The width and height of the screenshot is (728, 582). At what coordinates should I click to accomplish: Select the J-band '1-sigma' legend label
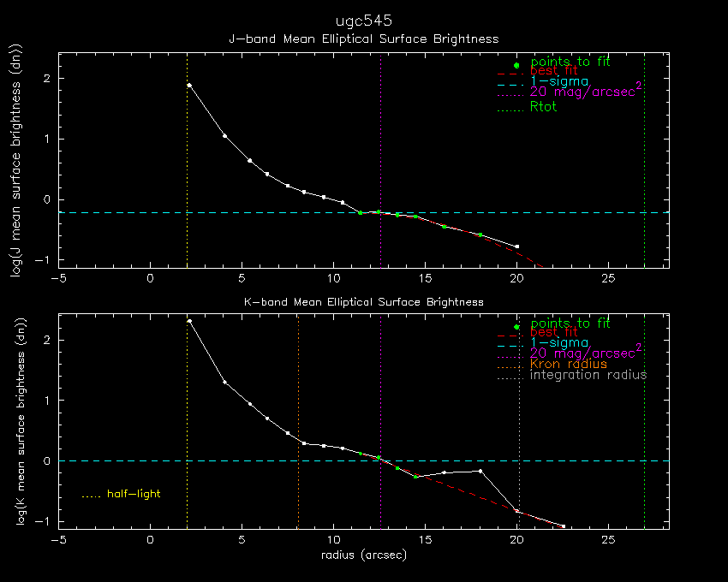[559, 81]
